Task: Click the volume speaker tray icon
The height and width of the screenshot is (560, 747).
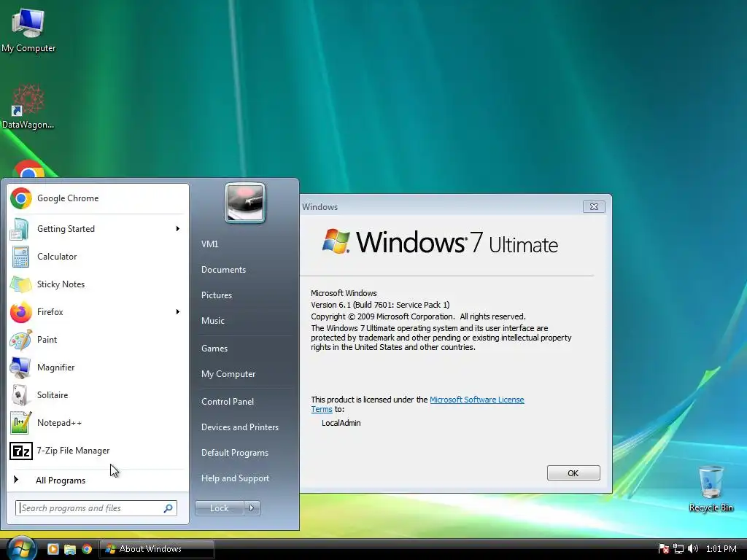Action: click(693, 548)
